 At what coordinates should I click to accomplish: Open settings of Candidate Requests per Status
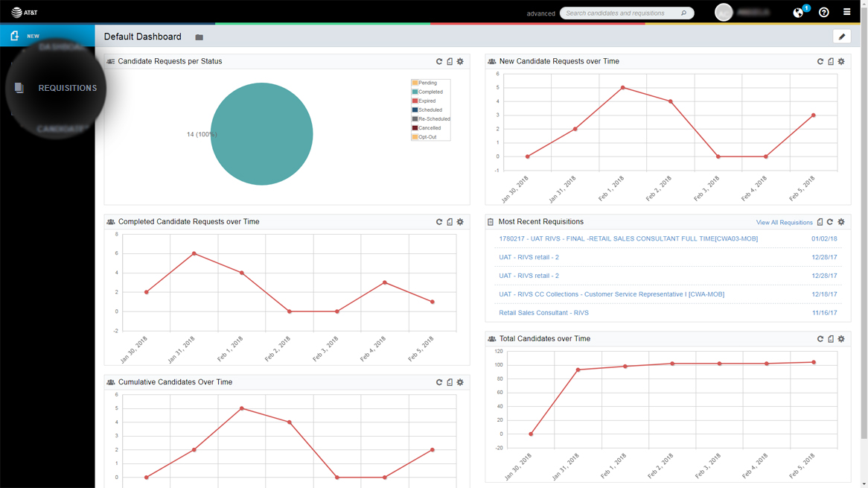460,62
